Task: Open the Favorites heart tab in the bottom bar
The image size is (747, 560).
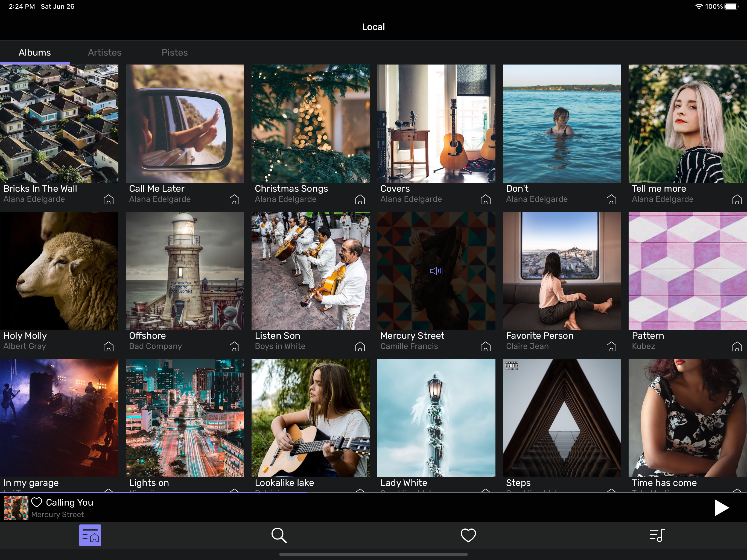Action: click(x=468, y=535)
